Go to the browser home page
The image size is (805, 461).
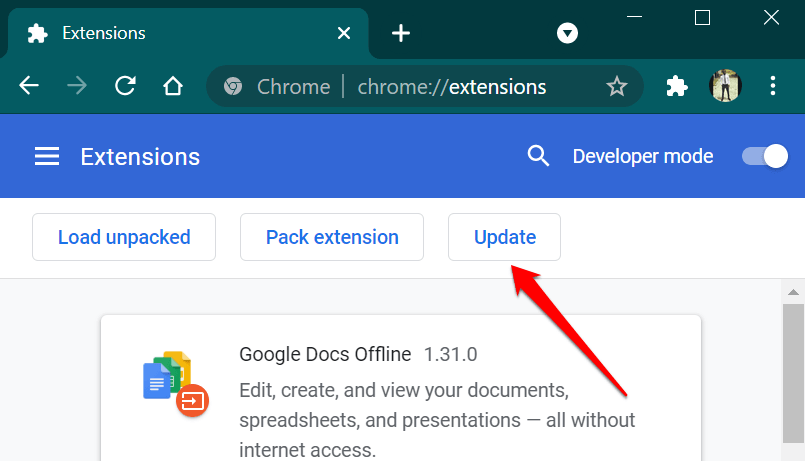point(173,86)
